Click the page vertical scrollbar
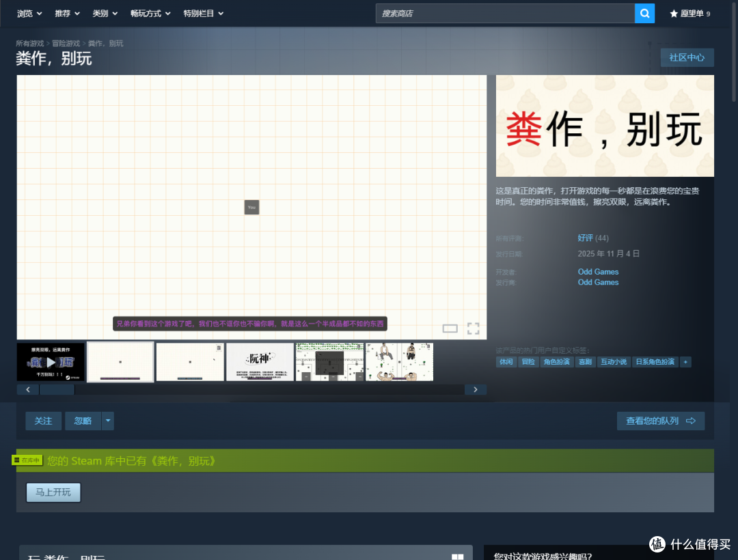This screenshot has height=560, width=738. tap(734, 51)
